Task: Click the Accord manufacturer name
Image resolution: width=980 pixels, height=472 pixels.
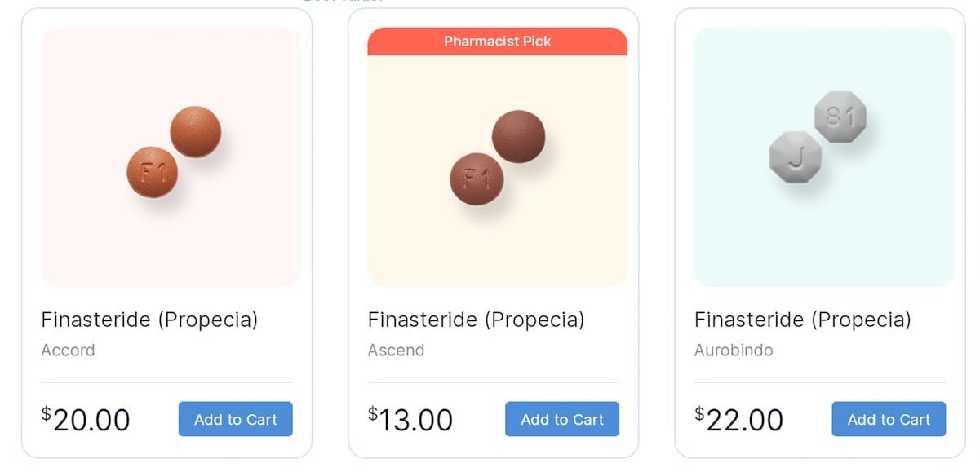Action: 68,351
